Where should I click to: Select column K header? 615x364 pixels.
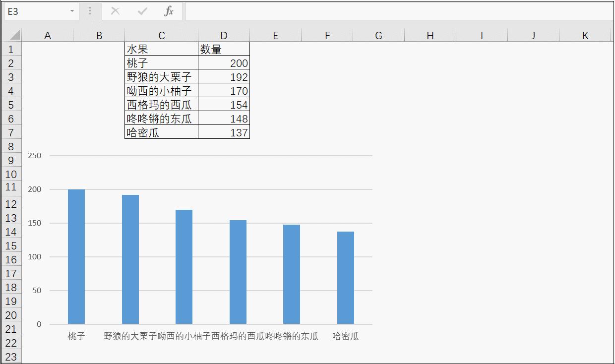coord(585,35)
